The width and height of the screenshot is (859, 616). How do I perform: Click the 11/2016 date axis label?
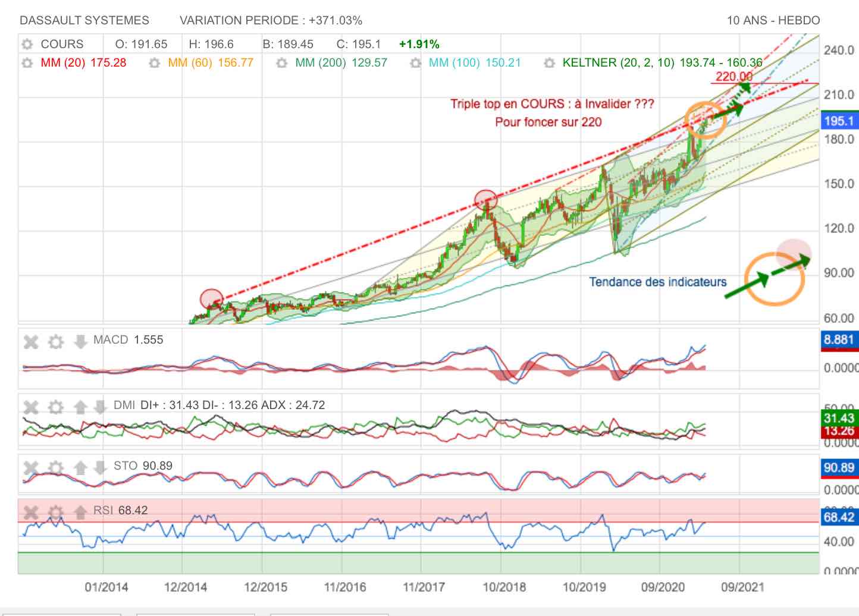345,587
